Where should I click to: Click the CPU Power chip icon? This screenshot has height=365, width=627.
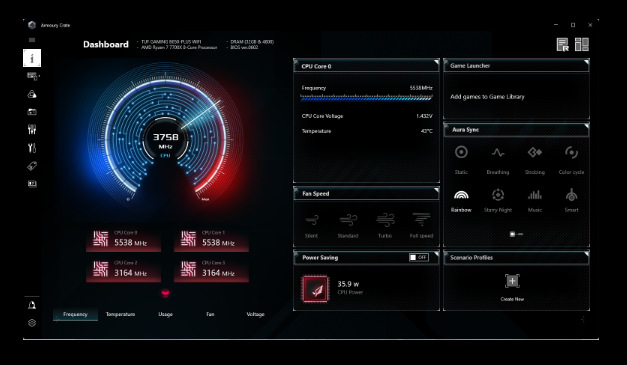pyautogui.click(x=315, y=289)
